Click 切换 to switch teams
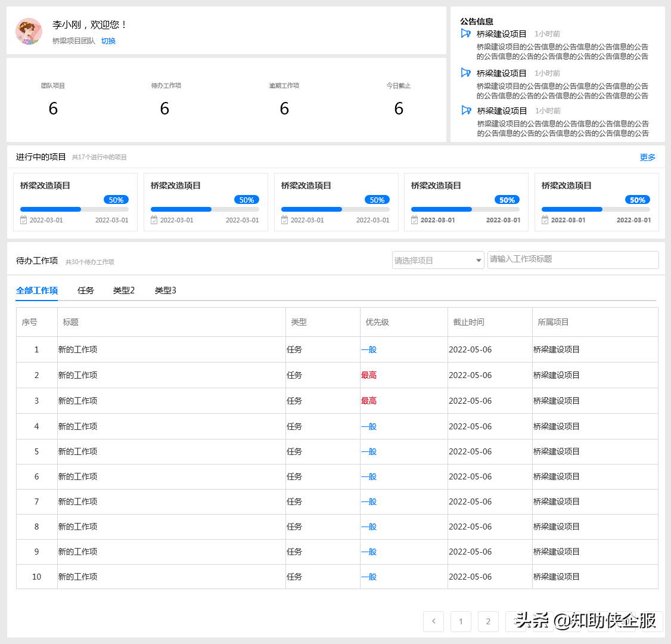This screenshot has height=644, width=671. pyautogui.click(x=108, y=42)
